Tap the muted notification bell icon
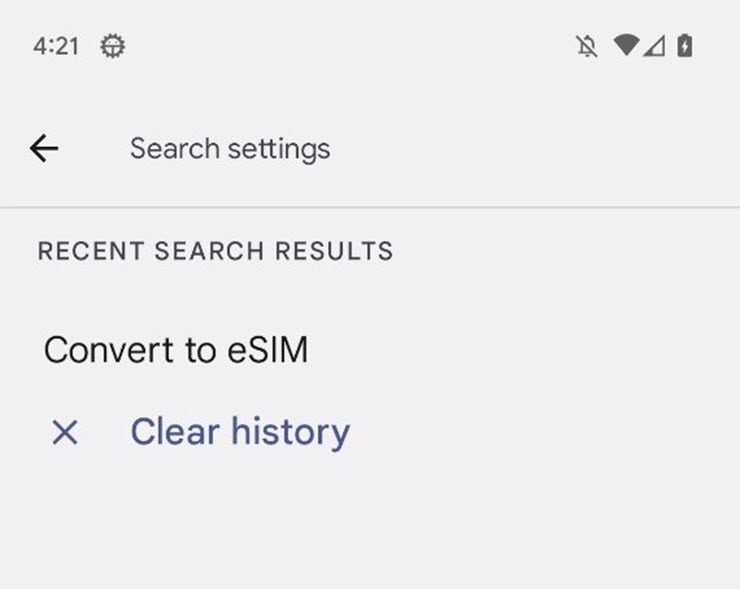740x589 pixels. pyautogui.click(x=587, y=46)
